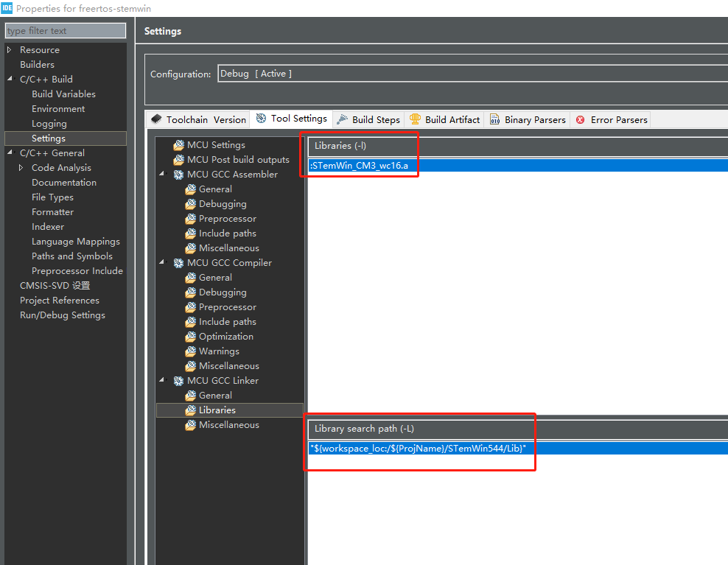Select the :STemWin_CM3_wc16.a library entry

[x=518, y=165]
